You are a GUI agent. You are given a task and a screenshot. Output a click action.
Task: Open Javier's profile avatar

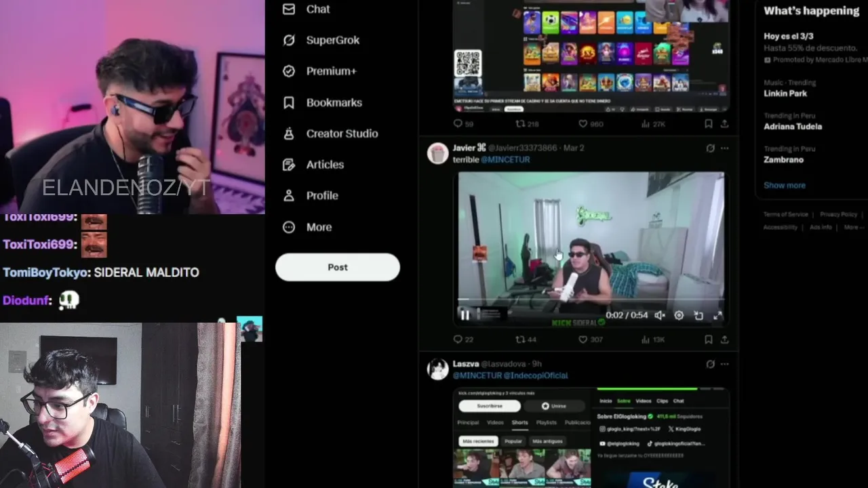tap(438, 153)
